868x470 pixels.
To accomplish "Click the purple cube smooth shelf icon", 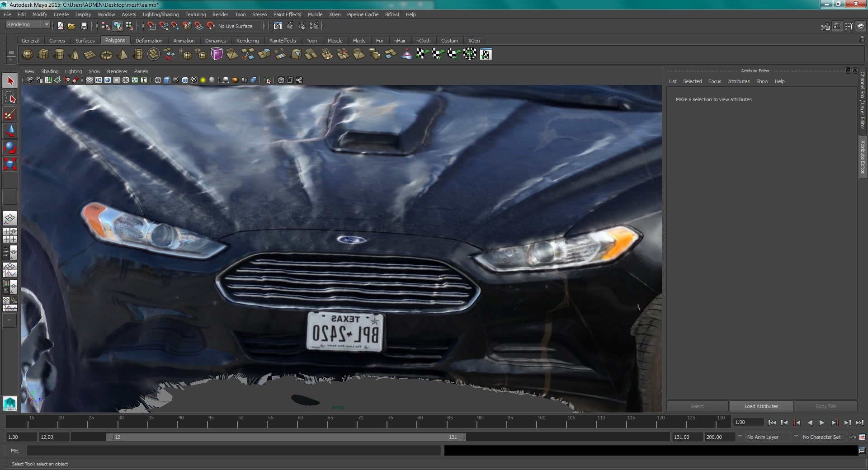I will click(217, 54).
